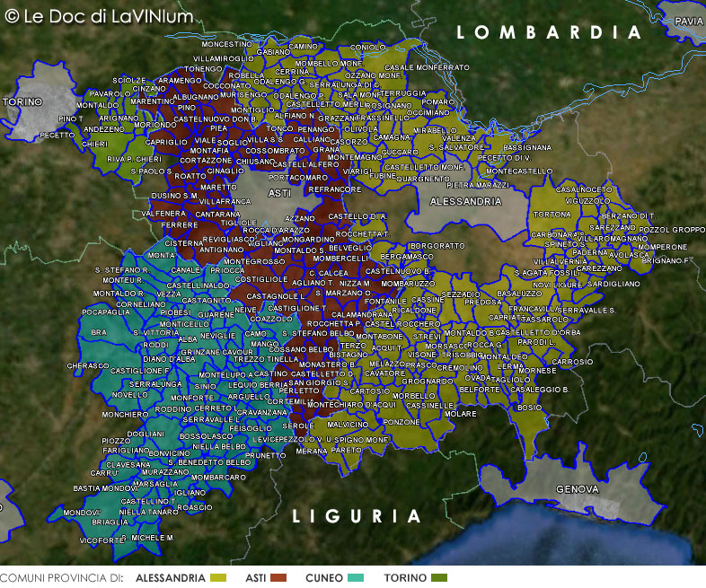Screen dimensions: 706x588
Task: Select the GENOVA city label
Action: 577,489
